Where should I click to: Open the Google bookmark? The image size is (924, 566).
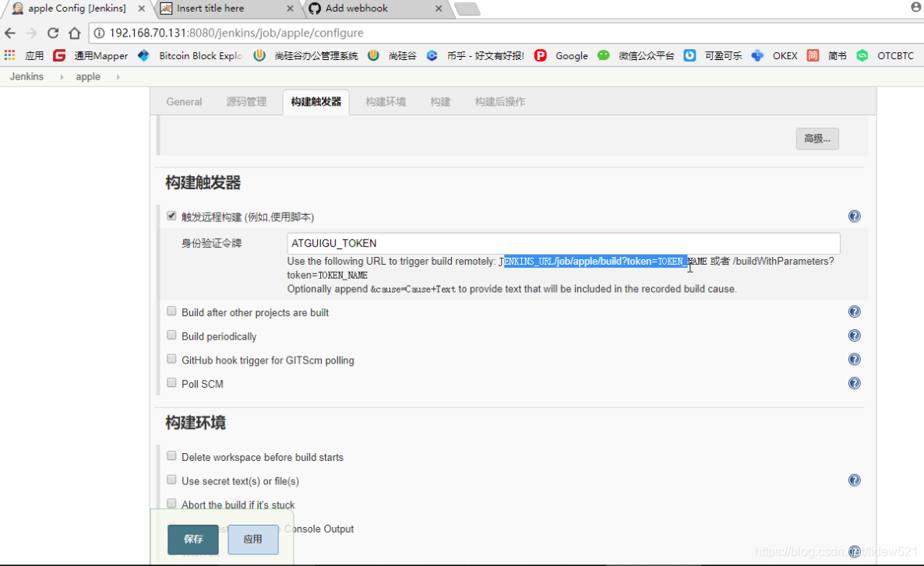[561, 55]
